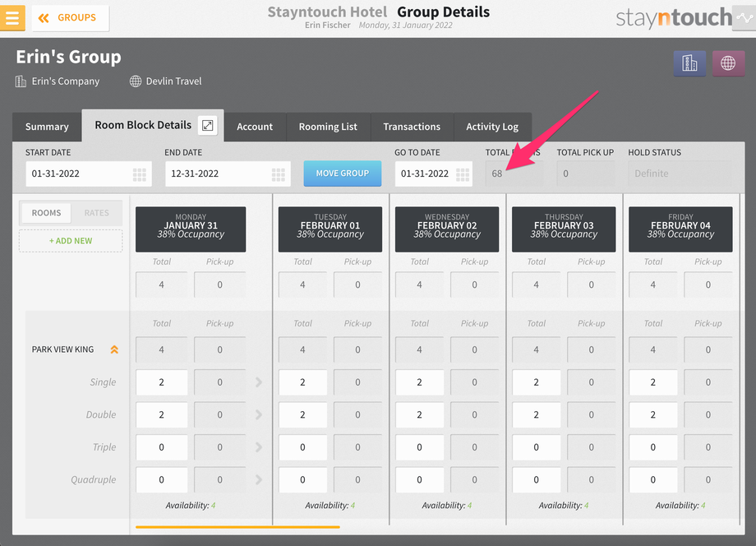Switch to the Summary tab
This screenshot has width=756, height=546.
click(x=47, y=127)
